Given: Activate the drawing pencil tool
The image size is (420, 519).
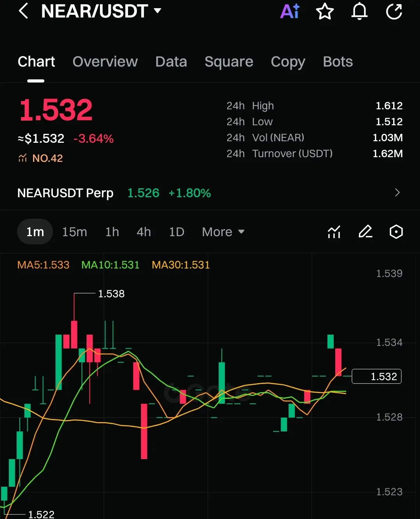Looking at the screenshot, I should pyautogui.click(x=365, y=232).
